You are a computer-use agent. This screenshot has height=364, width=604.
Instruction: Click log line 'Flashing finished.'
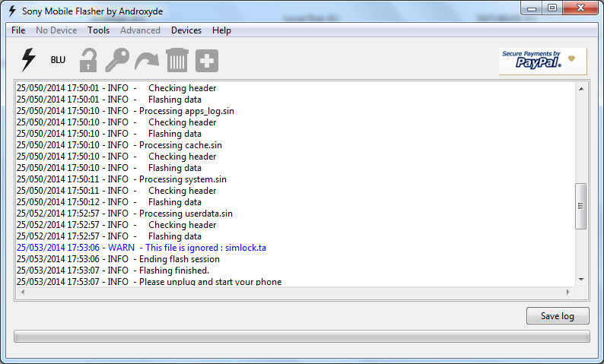point(113,271)
